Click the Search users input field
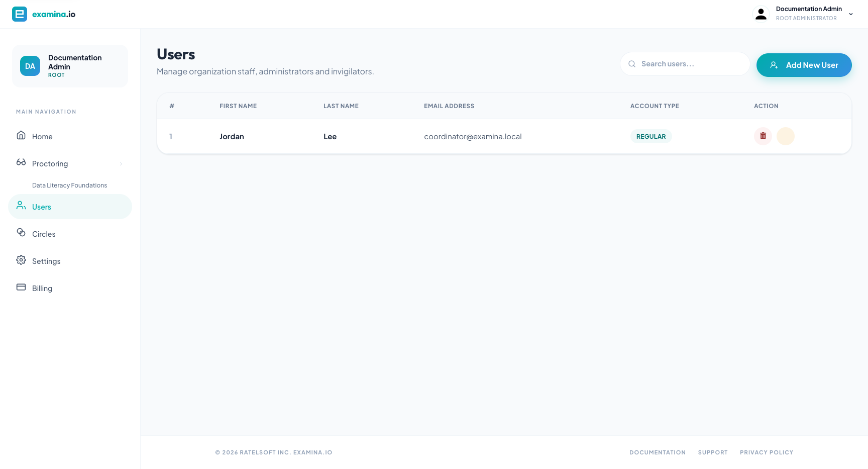This screenshot has width=868, height=469. click(x=685, y=64)
